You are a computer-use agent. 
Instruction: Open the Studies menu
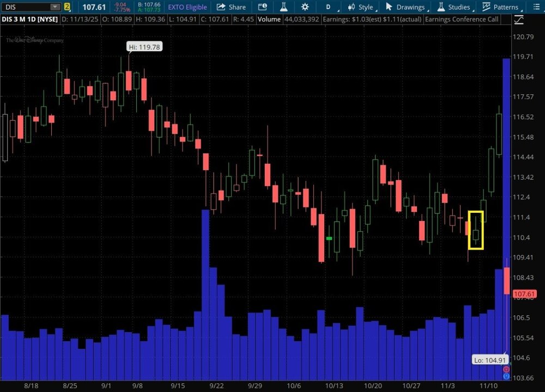(453, 7)
